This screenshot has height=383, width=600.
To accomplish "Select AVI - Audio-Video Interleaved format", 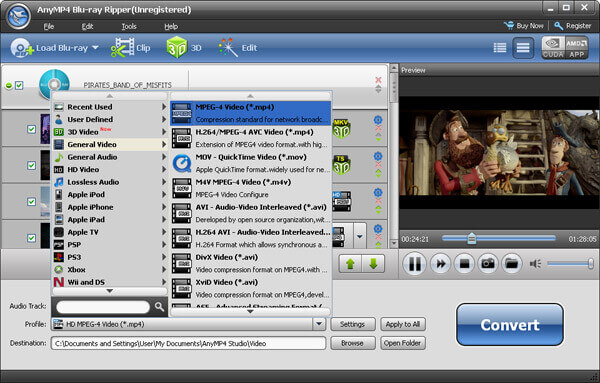I will [251, 213].
